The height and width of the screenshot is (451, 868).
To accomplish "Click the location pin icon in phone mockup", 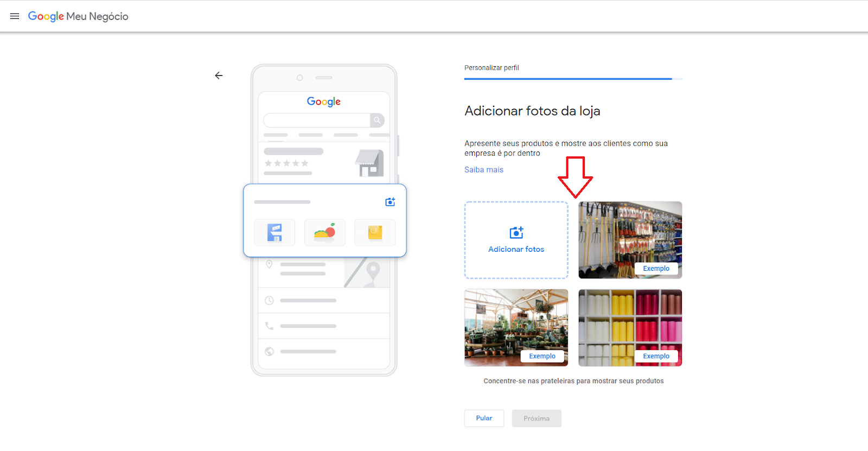I will click(x=269, y=264).
